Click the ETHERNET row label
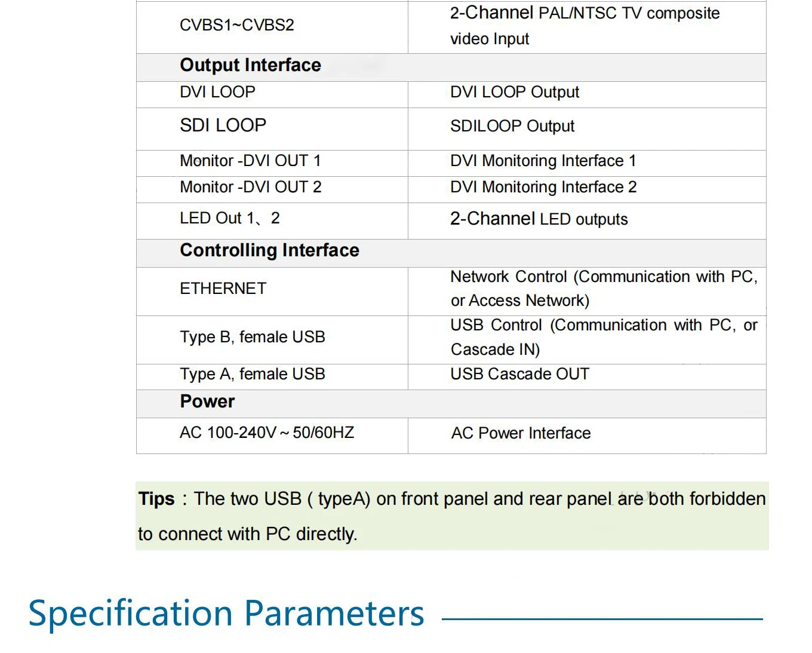Viewport: 812px width, 653px height. tap(223, 289)
